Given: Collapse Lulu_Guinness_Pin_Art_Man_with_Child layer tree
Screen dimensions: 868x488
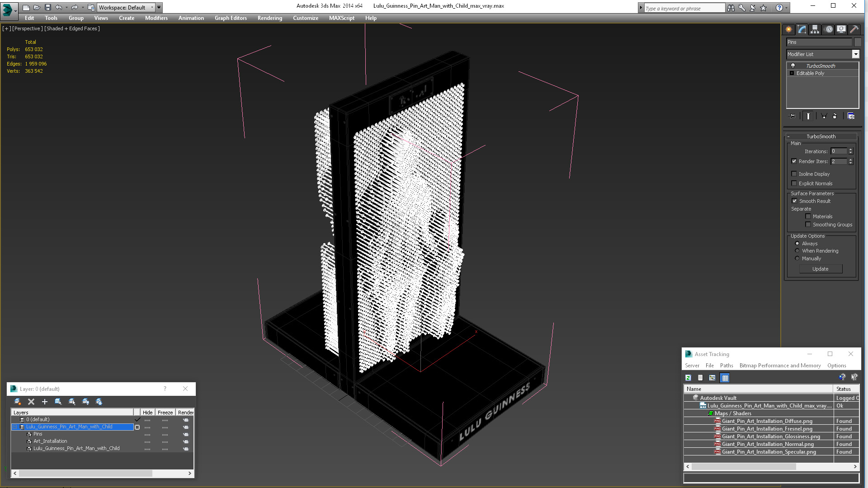Looking at the screenshot, I should tap(14, 427).
